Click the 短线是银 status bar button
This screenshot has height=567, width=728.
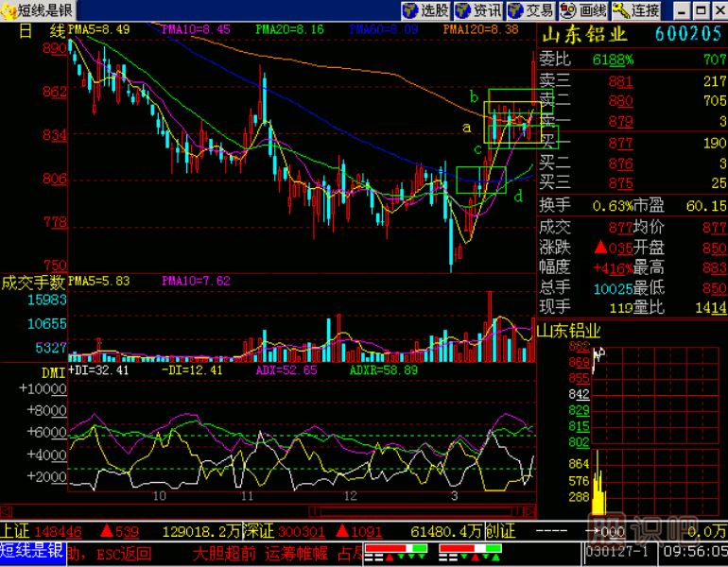(x=32, y=552)
